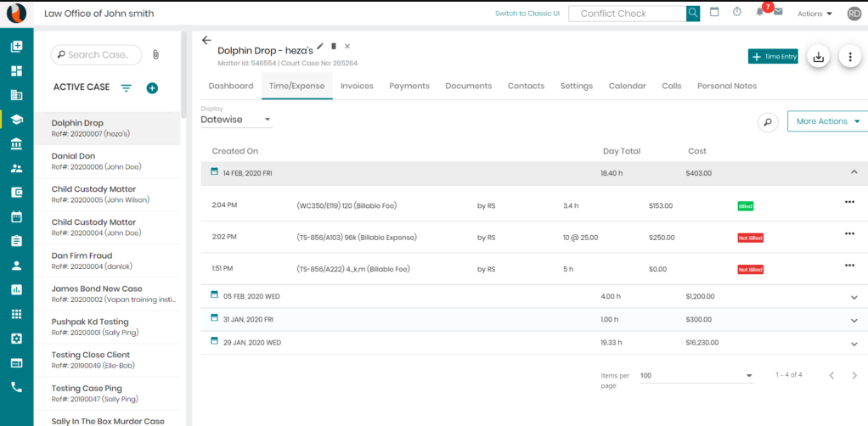
Task: Click the pencil edit icon beside Dolphin Drop title
Action: (x=320, y=47)
